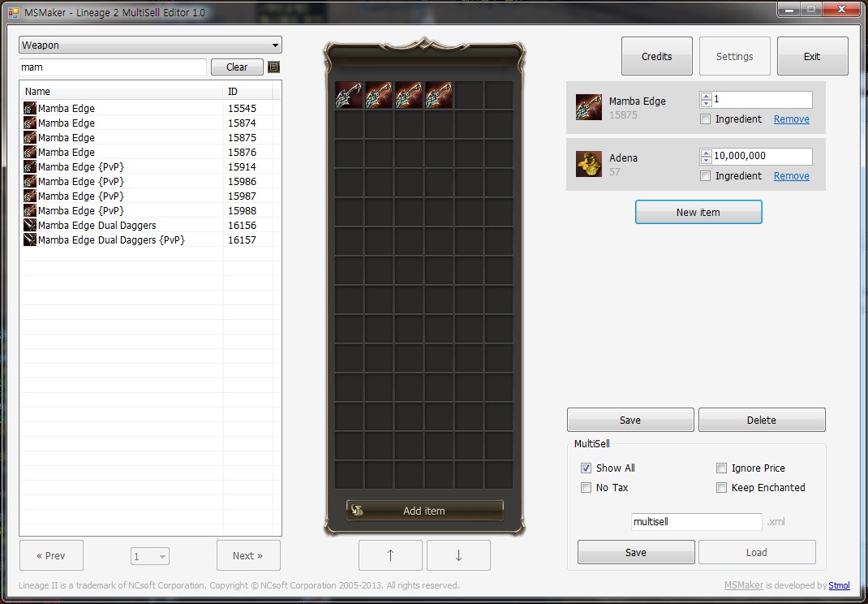Click Add item button

(x=424, y=511)
